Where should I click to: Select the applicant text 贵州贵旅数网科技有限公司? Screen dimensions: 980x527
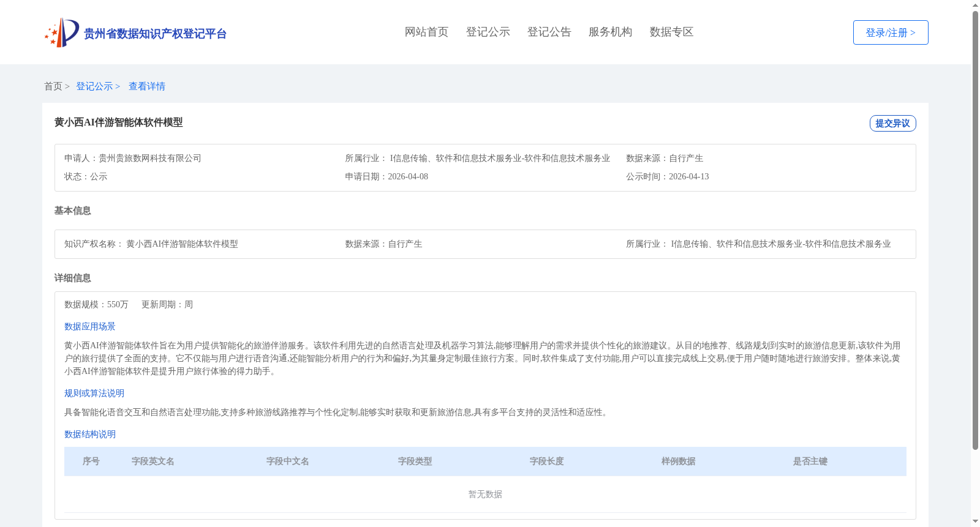coord(150,159)
